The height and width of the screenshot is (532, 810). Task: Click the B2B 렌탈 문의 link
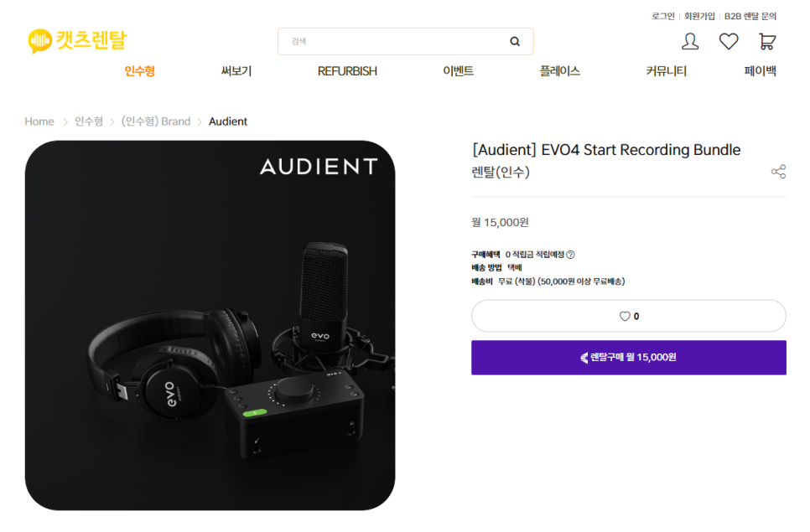[750, 16]
